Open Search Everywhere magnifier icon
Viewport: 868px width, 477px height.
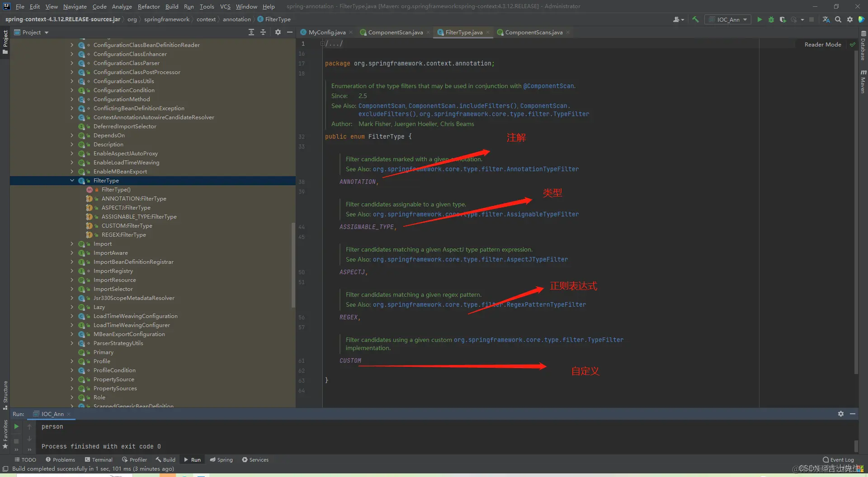[838, 19]
